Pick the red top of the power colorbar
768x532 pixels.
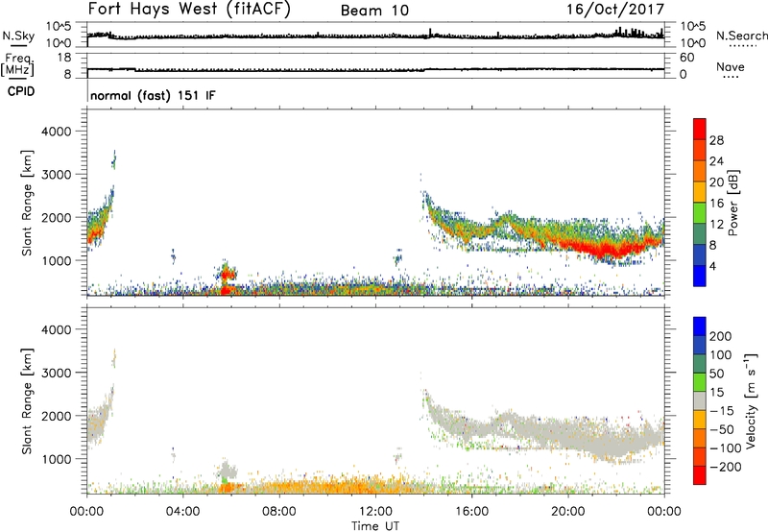pos(700,129)
